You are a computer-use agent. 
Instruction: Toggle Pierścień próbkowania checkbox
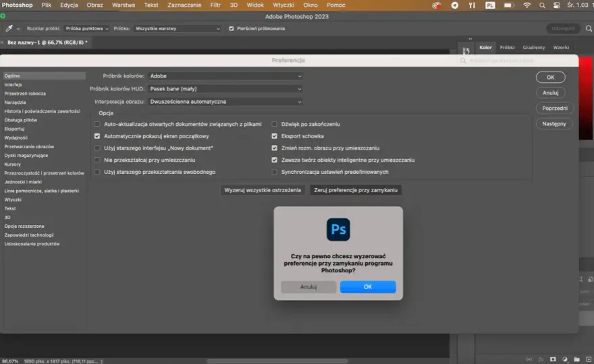click(232, 28)
